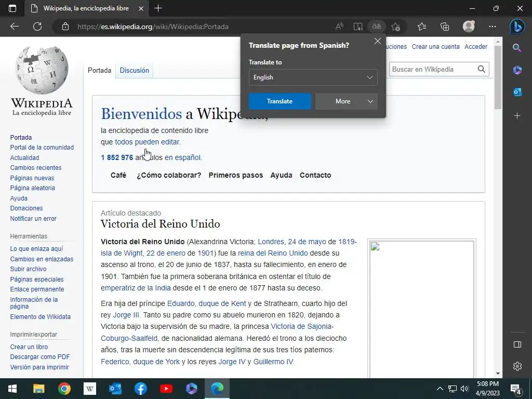
Task: Show hidden system tray icons chevron
Action: [440, 389]
